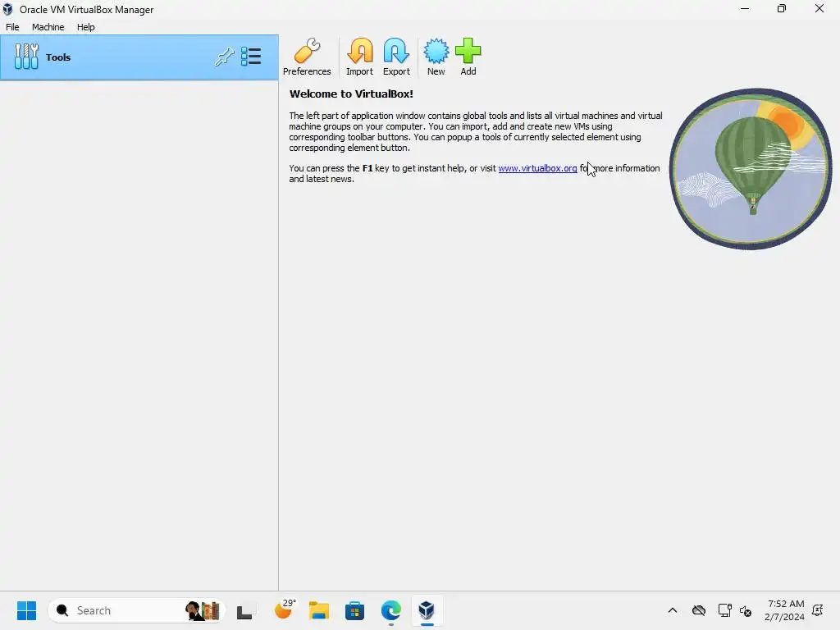Click the VirtualBox title bar logo
Viewport: 840px width, 630px height.
(x=7, y=9)
